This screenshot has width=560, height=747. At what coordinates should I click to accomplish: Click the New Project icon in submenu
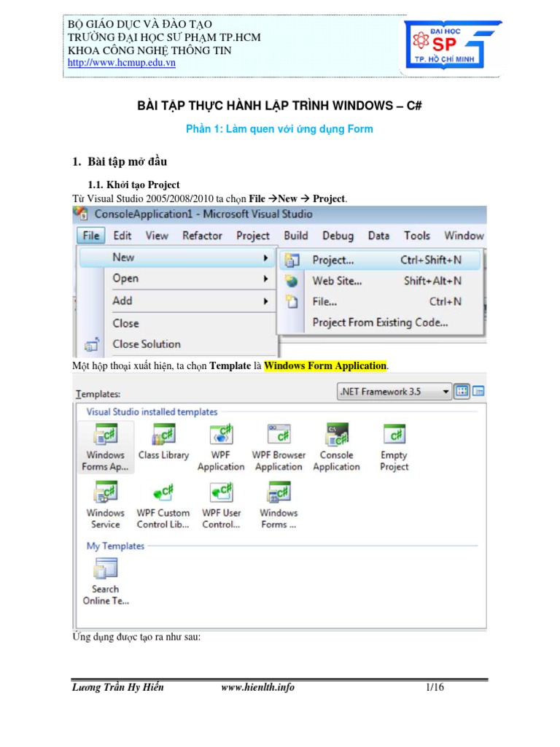(292, 260)
